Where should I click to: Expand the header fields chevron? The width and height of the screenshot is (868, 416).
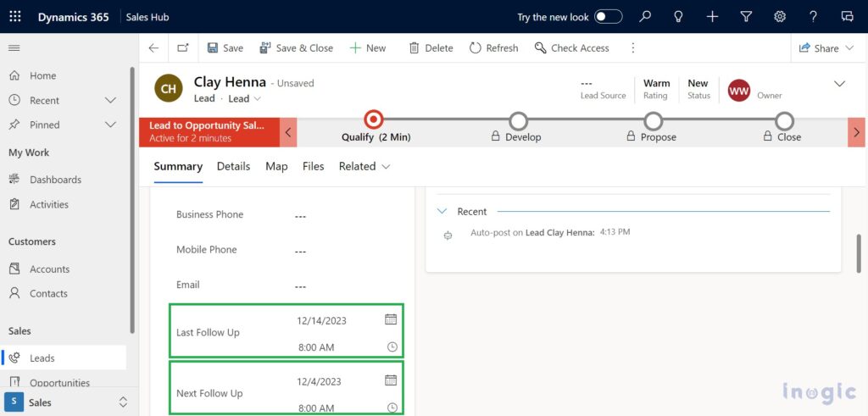pyautogui.click(x=840, y=84)
